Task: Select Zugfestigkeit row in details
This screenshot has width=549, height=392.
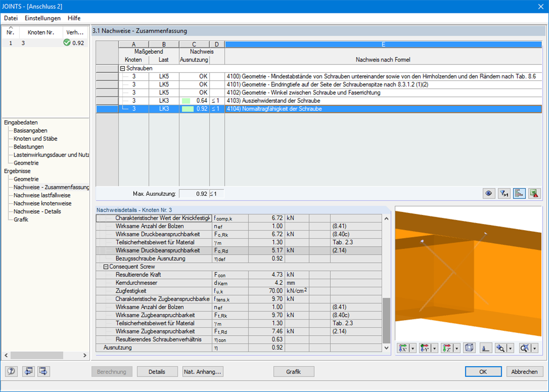Action: [239, 291]
